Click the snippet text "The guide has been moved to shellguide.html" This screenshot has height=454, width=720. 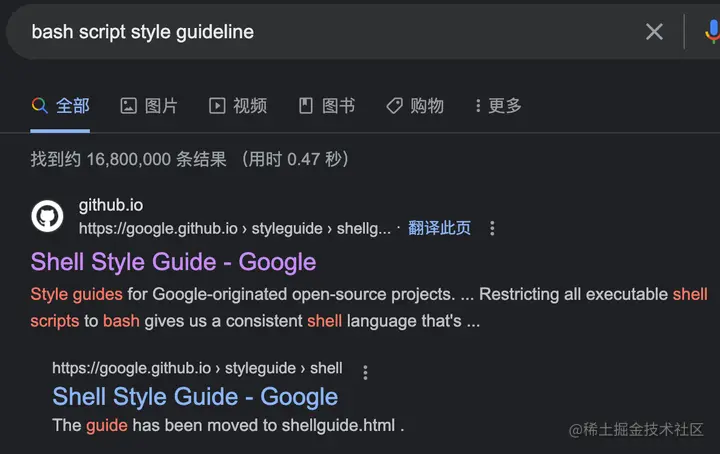pos(228,425)
